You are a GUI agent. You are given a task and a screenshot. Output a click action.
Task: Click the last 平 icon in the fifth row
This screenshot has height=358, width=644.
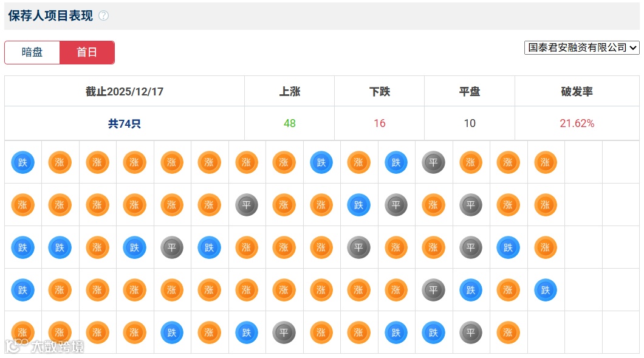tap(471, 332)
